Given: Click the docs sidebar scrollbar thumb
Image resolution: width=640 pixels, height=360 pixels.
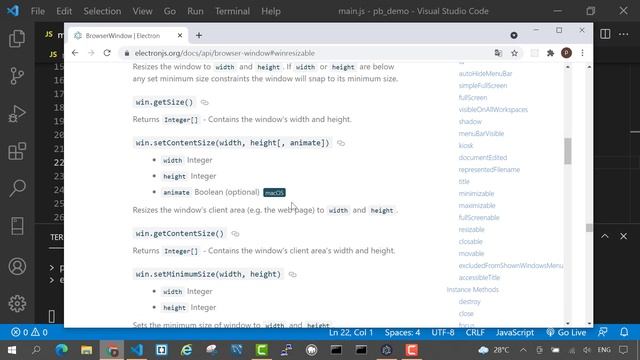Looking at the screenshot, I should click(568, 151).
